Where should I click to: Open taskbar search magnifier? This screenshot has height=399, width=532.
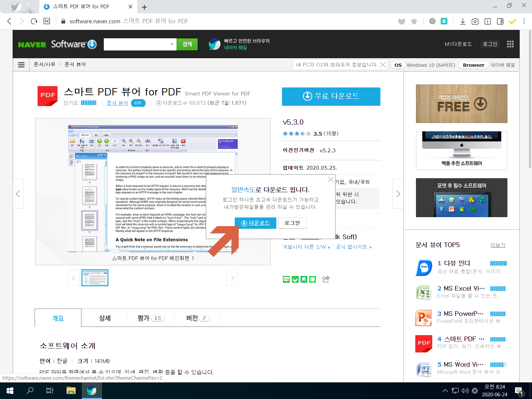30,391
